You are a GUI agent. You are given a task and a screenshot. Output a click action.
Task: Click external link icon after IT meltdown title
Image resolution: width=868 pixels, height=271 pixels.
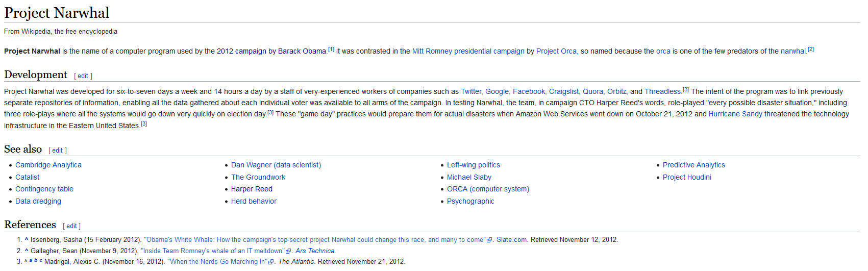pos(288,251)
